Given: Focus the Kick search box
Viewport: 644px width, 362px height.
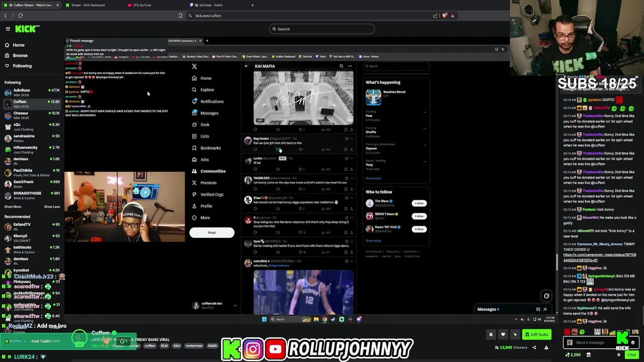Looking at the screenshot, I should point(322,29).
